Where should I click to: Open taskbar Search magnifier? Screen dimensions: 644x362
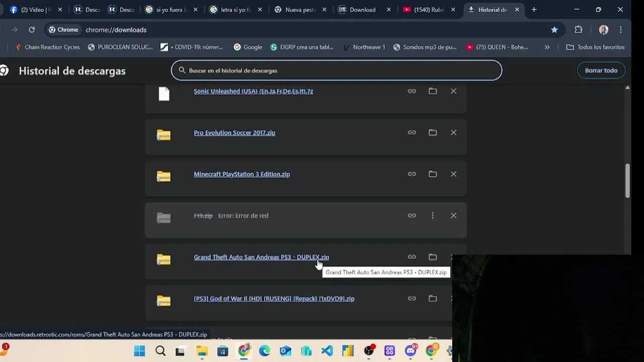[160, 351]
